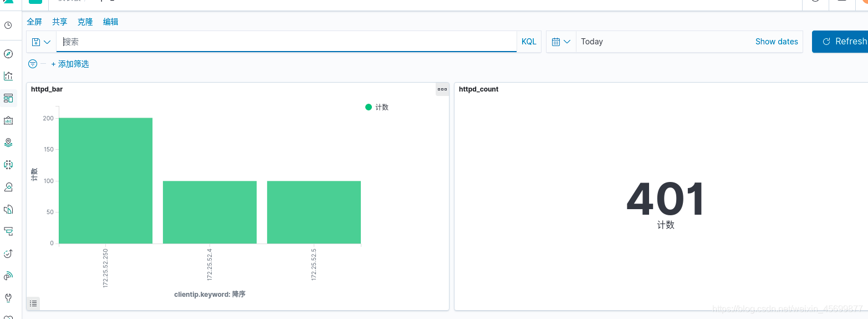Click x-axis label 172.25.52.250

pyautogui.click(x=105, y=268)
